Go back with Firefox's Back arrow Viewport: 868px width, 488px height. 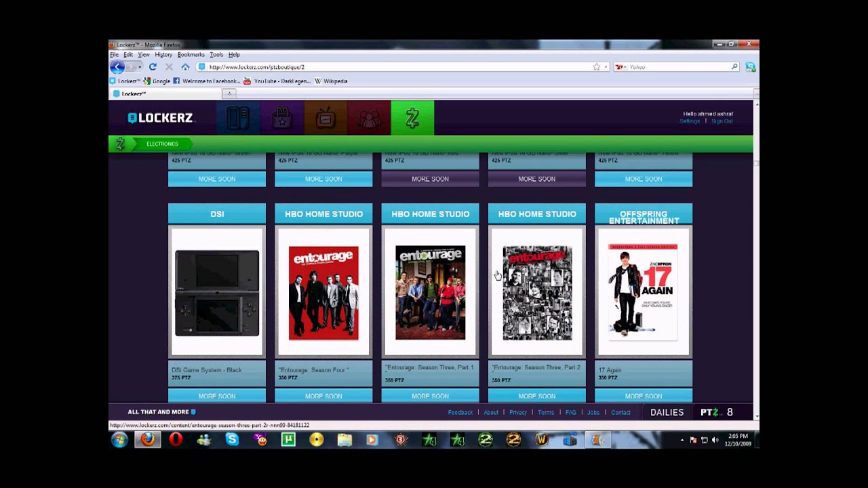(x=117, y=67)
